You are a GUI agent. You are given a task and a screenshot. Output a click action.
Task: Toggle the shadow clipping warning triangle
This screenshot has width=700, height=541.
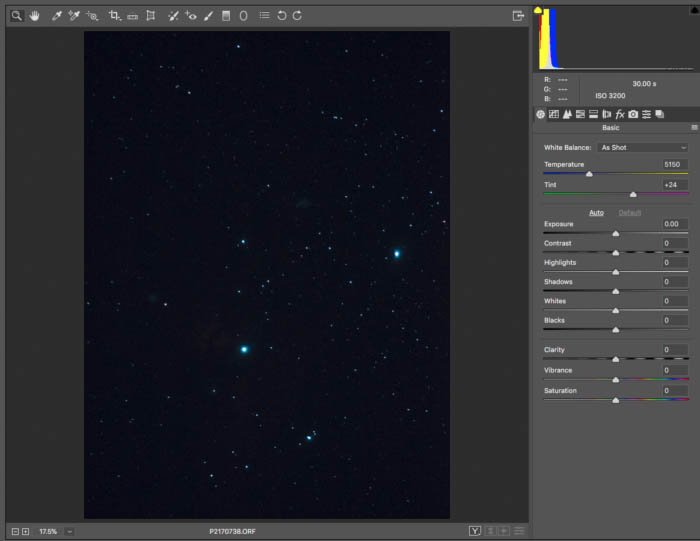tap(538, 10)
